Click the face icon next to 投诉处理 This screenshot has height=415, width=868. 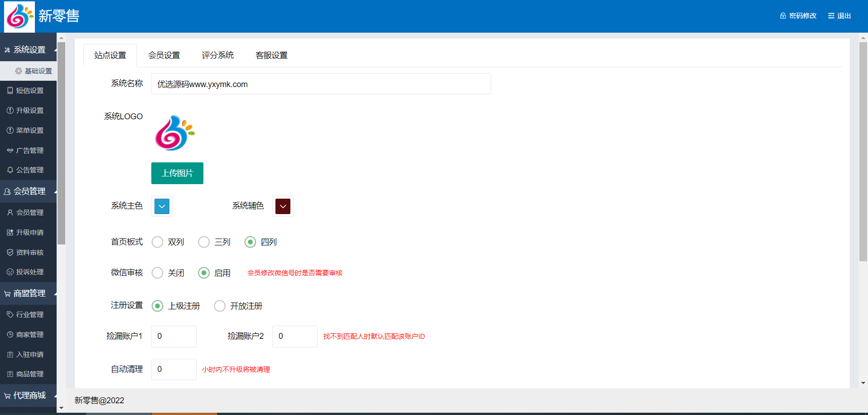coord(10,272)
